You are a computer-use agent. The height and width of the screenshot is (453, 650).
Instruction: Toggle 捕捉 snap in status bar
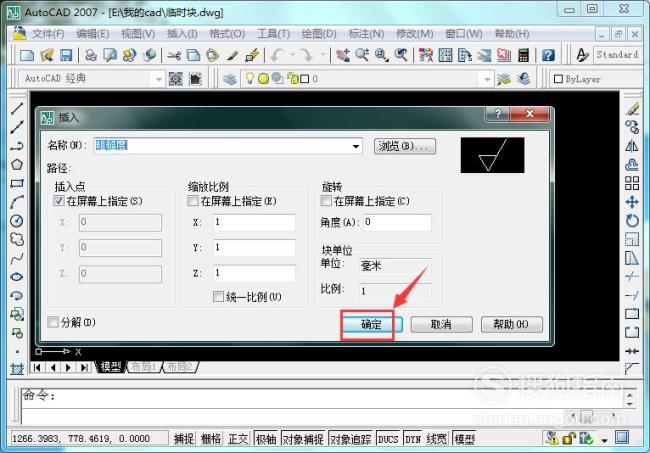tap(184, 439)
